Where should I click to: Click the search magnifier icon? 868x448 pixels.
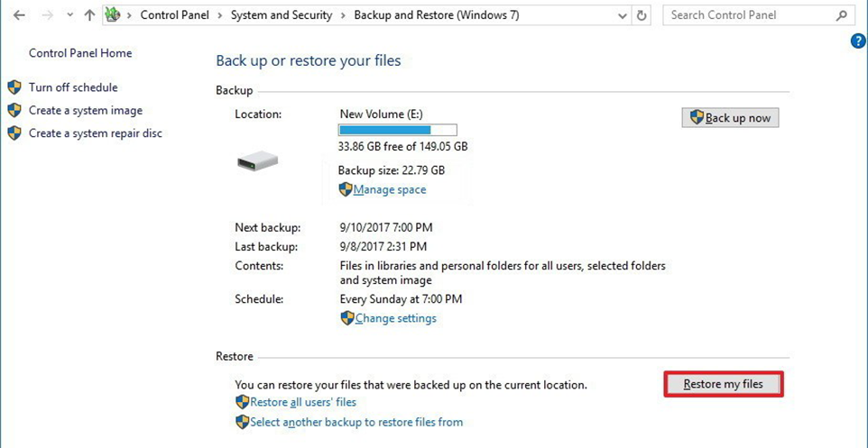tap(842, 15)
